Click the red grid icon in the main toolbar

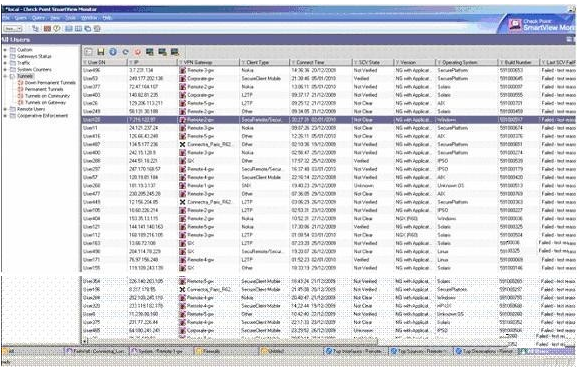(47, 28)
